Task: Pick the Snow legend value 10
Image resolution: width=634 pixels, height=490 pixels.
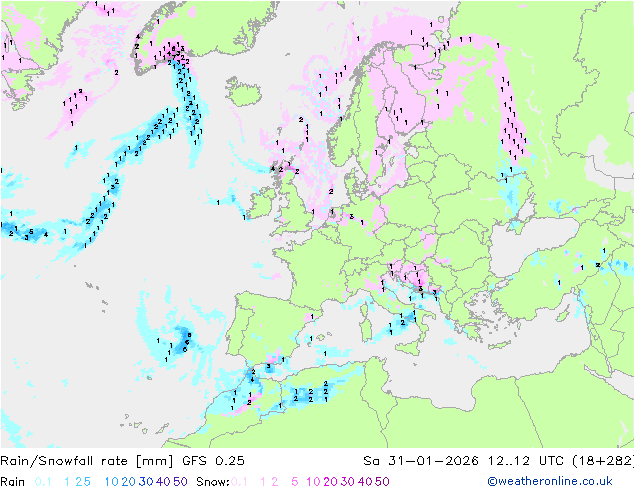Action: pyautogui.click(x=313, y=482)
